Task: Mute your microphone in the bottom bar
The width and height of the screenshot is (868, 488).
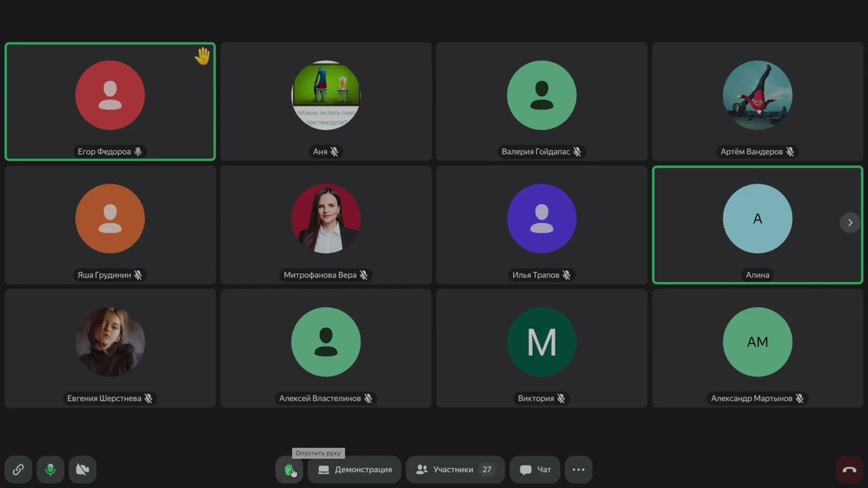Action: (50, 469)
